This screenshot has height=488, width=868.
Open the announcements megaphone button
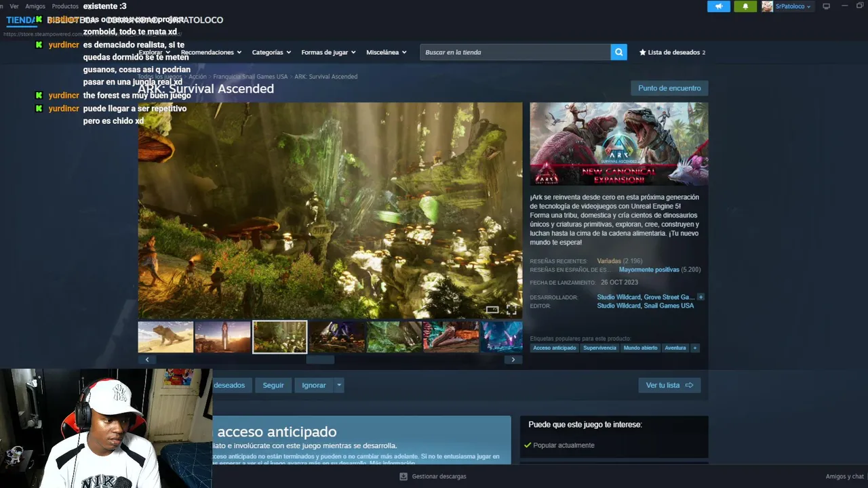(719, 6)
